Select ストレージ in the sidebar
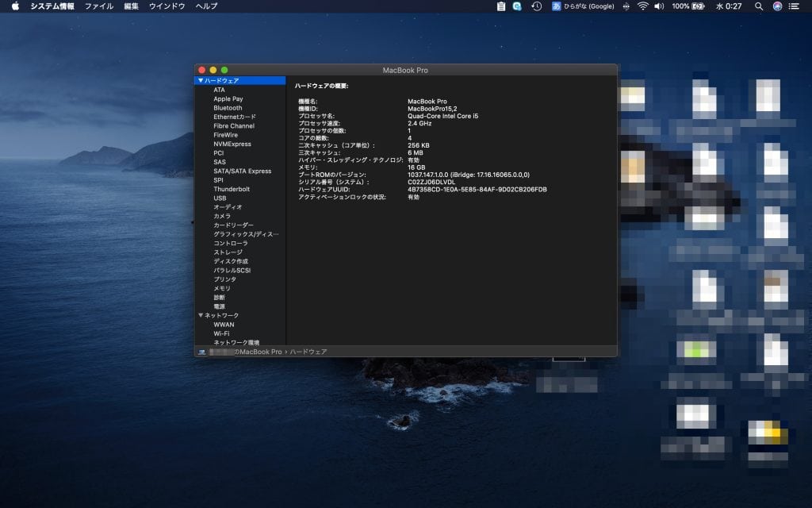The image size is (812, 508). pyautogui.click(x=228, y=252)
